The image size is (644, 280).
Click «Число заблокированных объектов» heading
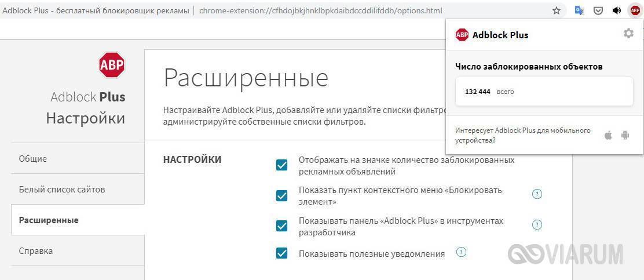[529, 67]
